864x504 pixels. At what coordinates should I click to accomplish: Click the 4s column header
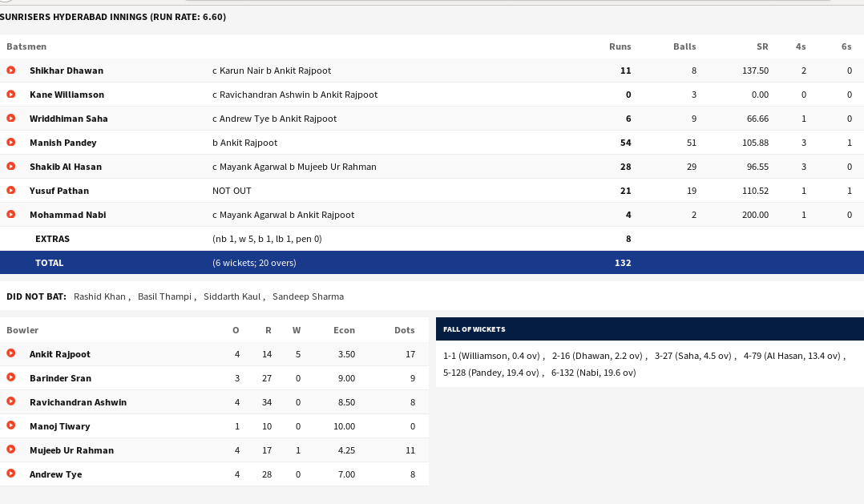coord(801,46)
